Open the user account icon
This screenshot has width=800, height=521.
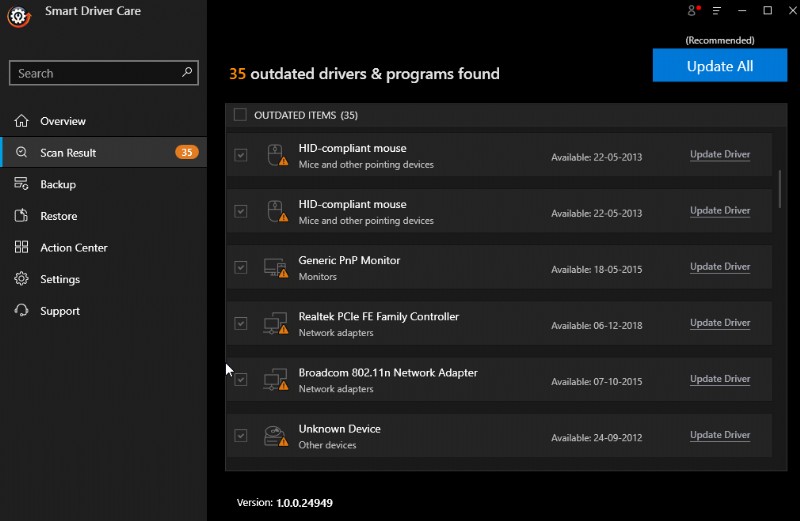point(692,11)
